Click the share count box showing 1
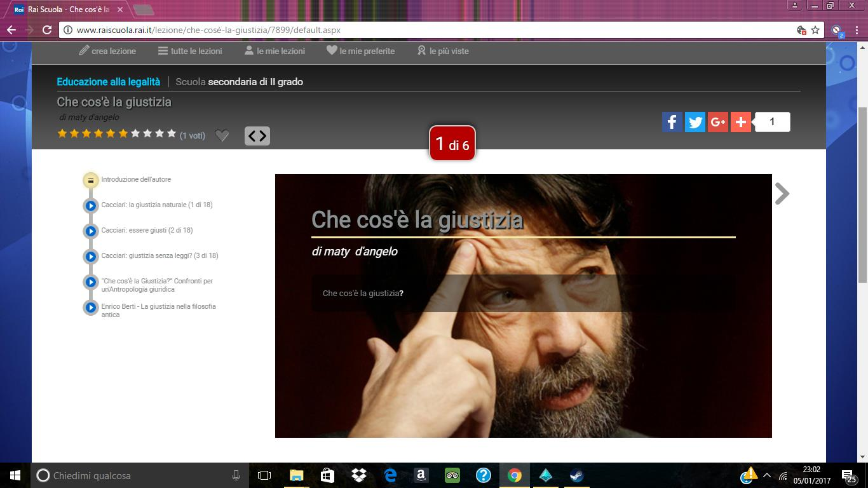The image size is (868, 488). 773,122
